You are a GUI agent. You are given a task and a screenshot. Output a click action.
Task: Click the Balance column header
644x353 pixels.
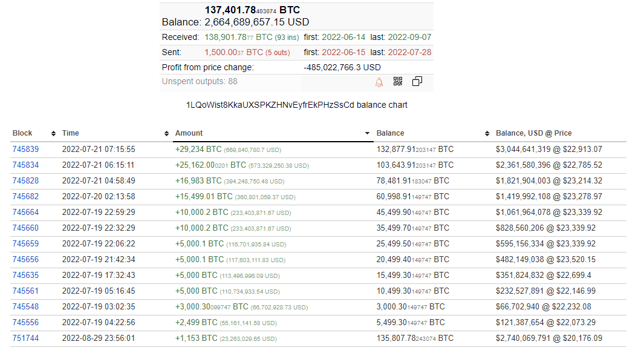pos(390,133)
